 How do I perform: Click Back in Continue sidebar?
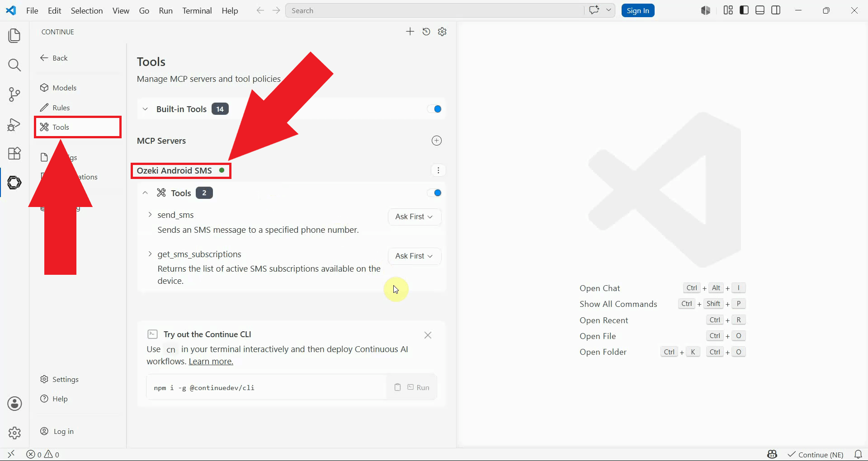click(x=54, y=58)
